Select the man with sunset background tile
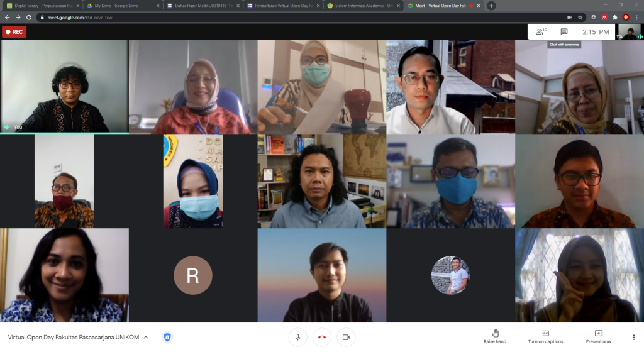644x352 pixels. (x=321, y=275)
